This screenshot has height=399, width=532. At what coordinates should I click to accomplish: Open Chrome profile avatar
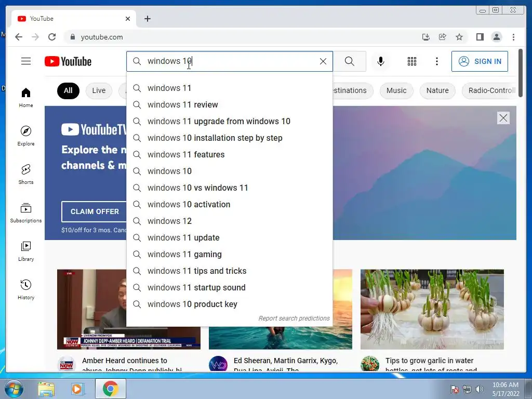496,37
